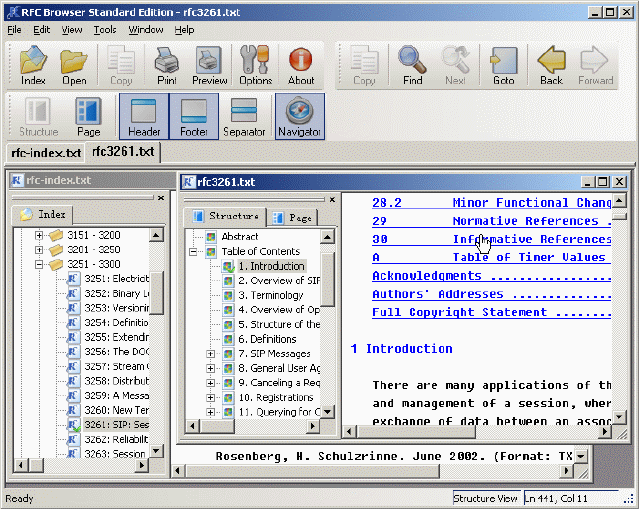Image resolution: width=639 pixels, height=509 pixels.
Task: Click the 3262 RFC document icon
Action: pos(73,439)
